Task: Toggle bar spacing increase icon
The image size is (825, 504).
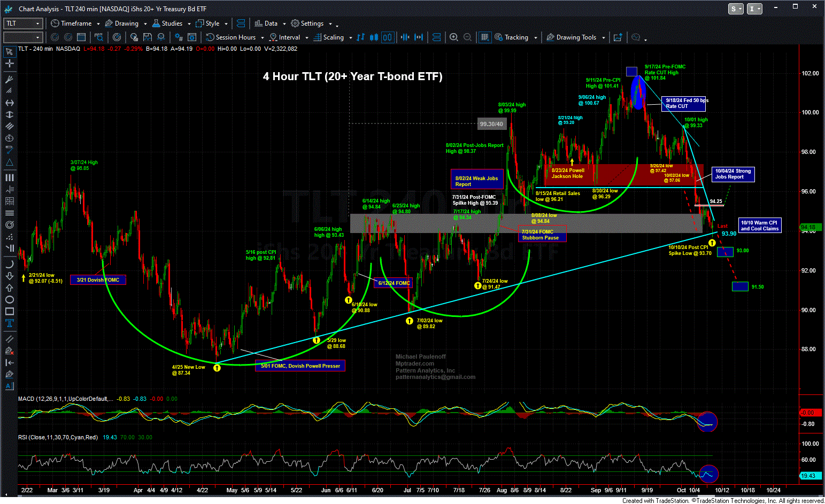Action: [x=419, y=37]
